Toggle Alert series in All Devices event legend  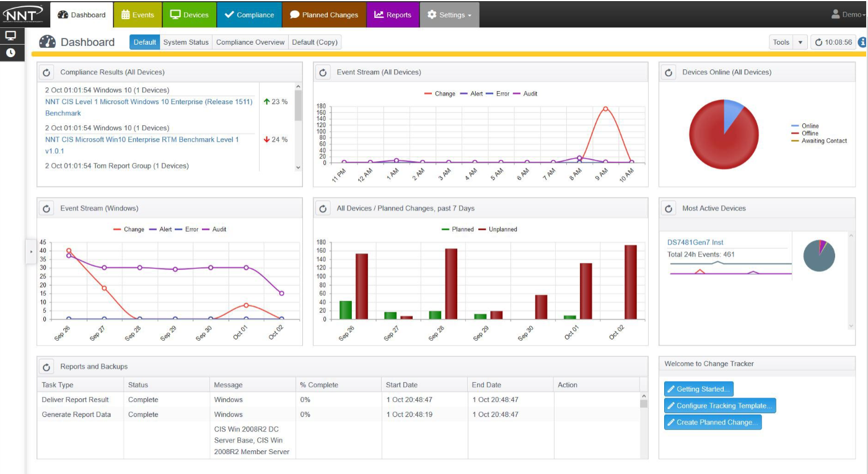[x=472, y=94]
